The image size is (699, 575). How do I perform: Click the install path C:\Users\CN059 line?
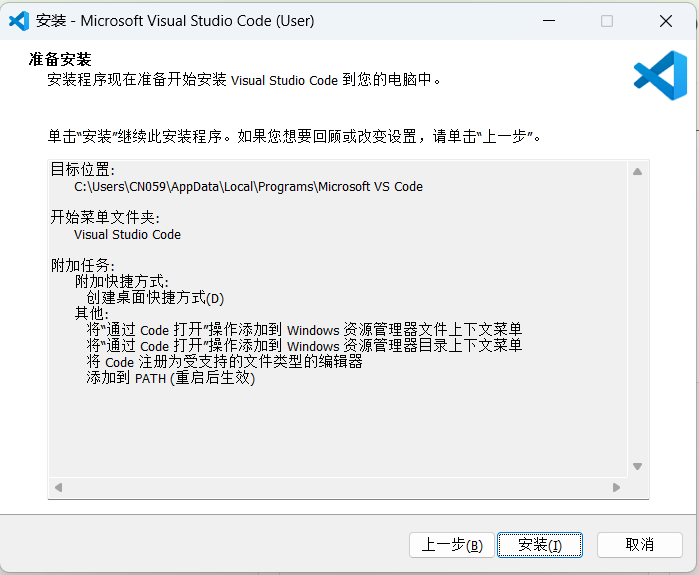[248, 187]
